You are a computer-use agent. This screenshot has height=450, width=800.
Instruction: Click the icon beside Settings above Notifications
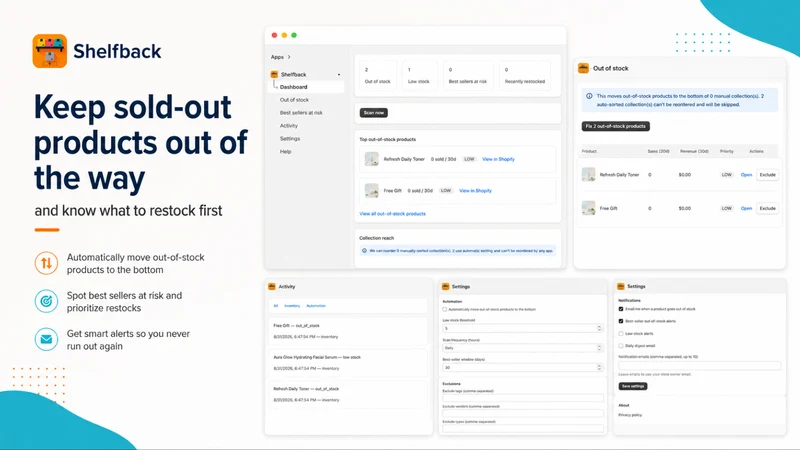[621, 286]
